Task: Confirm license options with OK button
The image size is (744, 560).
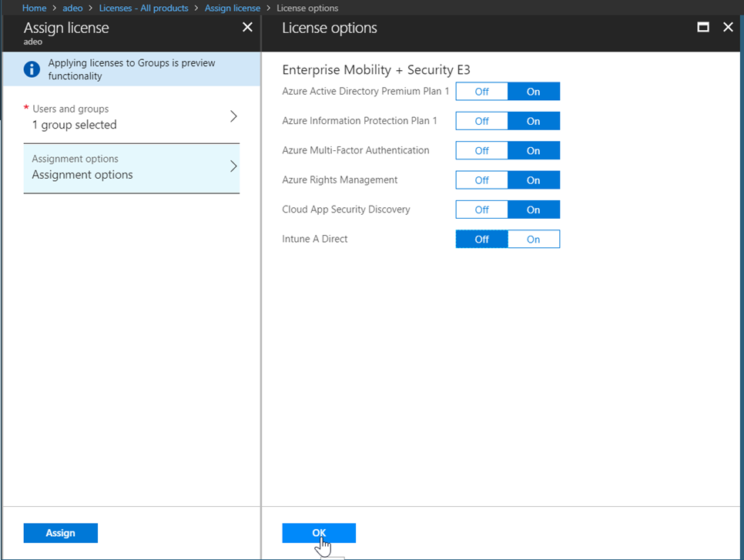Action: pyautogui.click(x=319, y=533)
